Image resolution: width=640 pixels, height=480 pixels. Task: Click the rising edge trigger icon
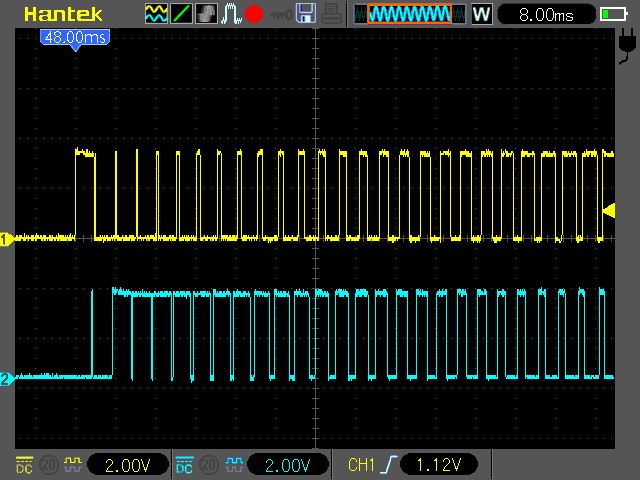tap(388, 464)
